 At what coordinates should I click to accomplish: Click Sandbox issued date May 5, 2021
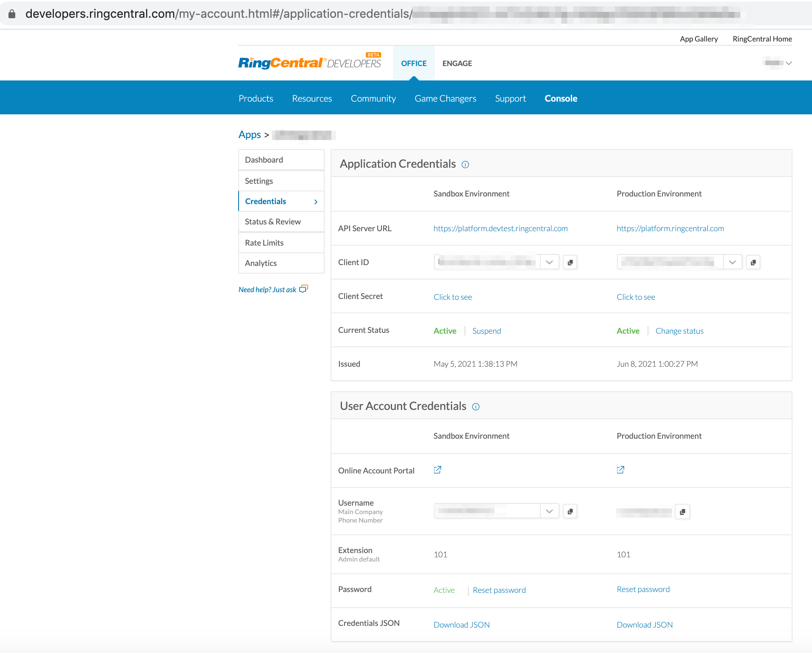(476, 364)
